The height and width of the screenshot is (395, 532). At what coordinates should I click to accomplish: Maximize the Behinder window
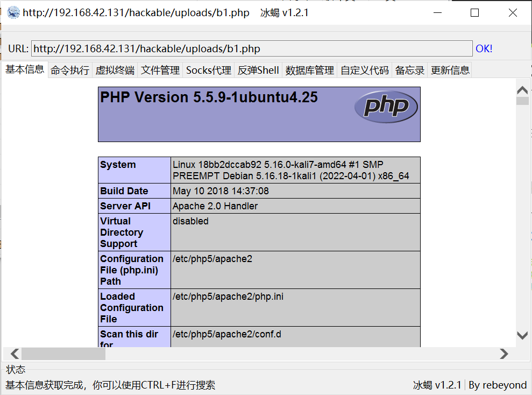pyautogui.click(x=474, y=13)
